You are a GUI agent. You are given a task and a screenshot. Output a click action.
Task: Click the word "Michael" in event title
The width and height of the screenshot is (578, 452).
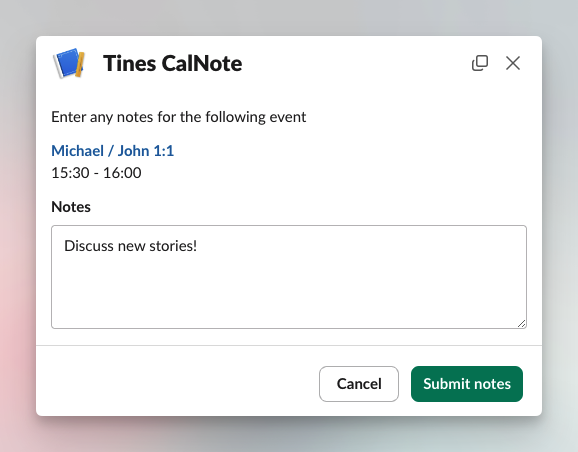tap(77, 151)
